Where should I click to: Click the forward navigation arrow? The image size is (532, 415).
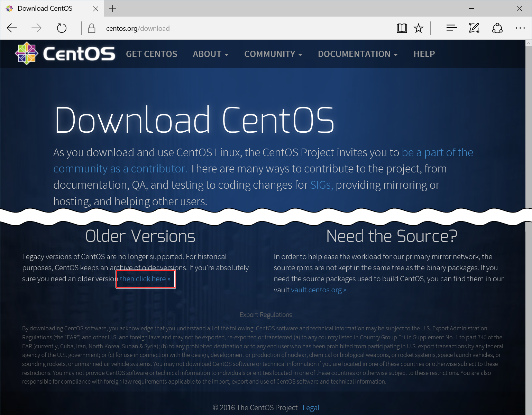tap(36, 28)
